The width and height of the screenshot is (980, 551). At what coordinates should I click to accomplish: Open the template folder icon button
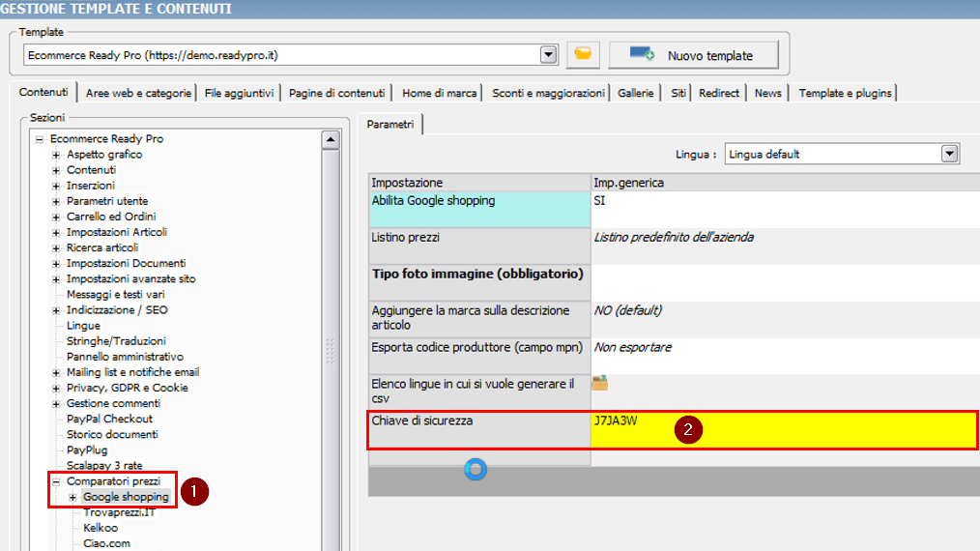coord(583,55)
